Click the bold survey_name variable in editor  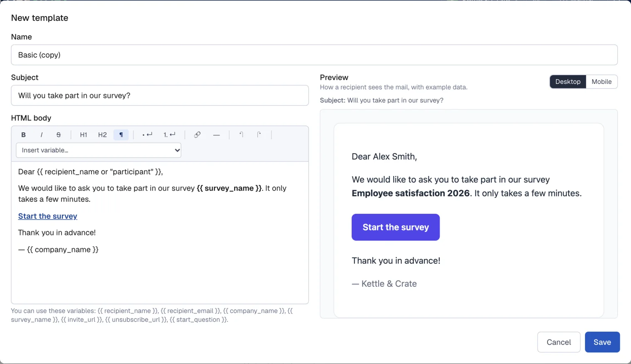coord(229,188)
